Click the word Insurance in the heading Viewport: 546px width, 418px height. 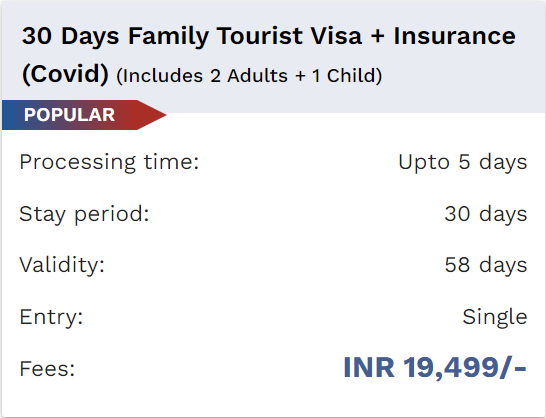454,36
